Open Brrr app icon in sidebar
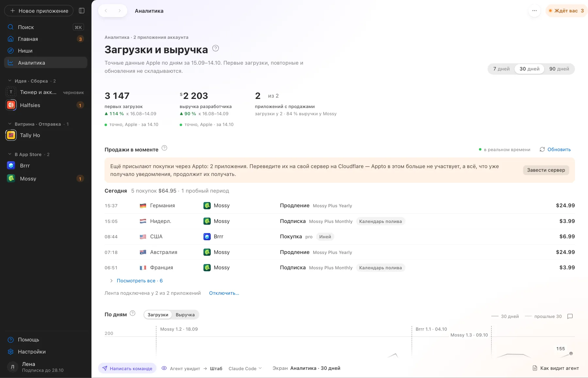The height and width of the screenshot is (378, 588). [x=11, y=165]
